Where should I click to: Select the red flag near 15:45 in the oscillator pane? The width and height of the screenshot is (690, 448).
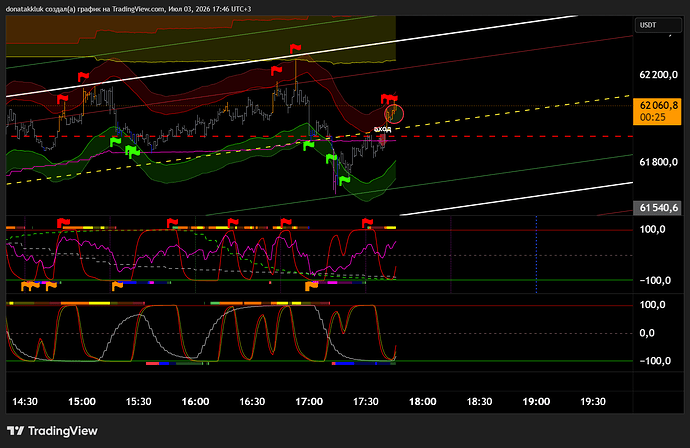click(172, 223)
